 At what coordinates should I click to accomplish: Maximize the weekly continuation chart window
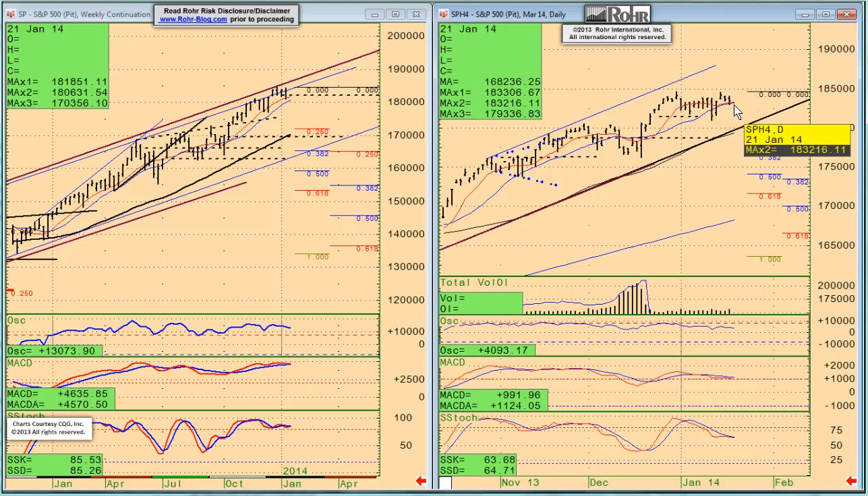[x=396, y=14]
